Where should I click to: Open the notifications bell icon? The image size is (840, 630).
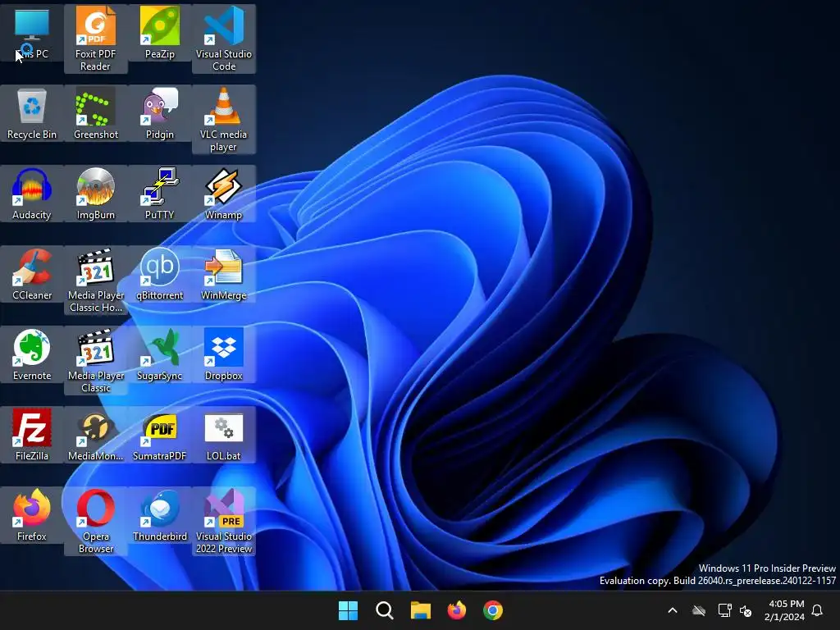pos(818,610)
